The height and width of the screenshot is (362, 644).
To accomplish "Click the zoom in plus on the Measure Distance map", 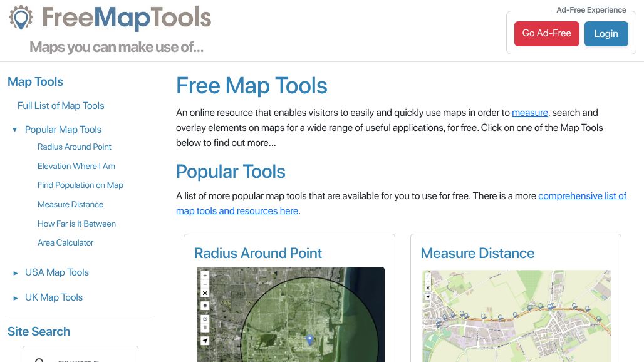I will pos(428,276).
